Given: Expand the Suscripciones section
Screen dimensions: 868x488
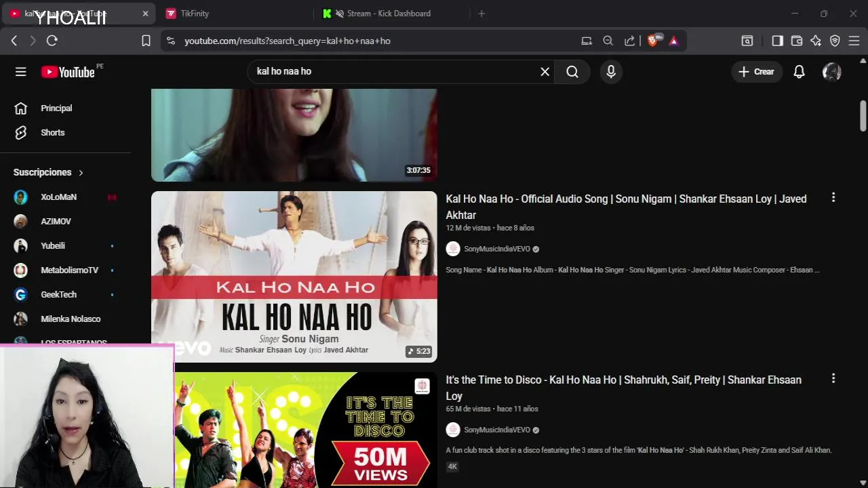Looking at the screenshot, I should (48, 172).
